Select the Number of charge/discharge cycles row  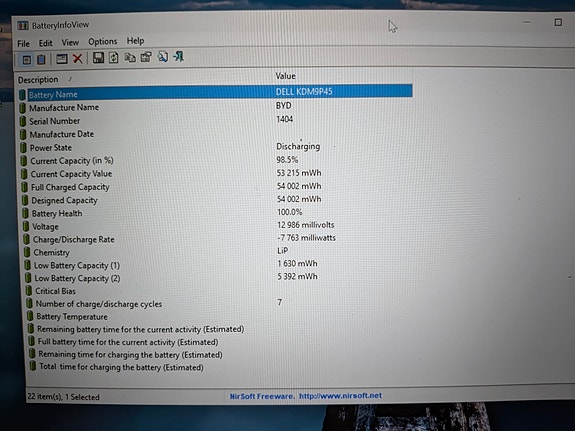coord(219,303)
